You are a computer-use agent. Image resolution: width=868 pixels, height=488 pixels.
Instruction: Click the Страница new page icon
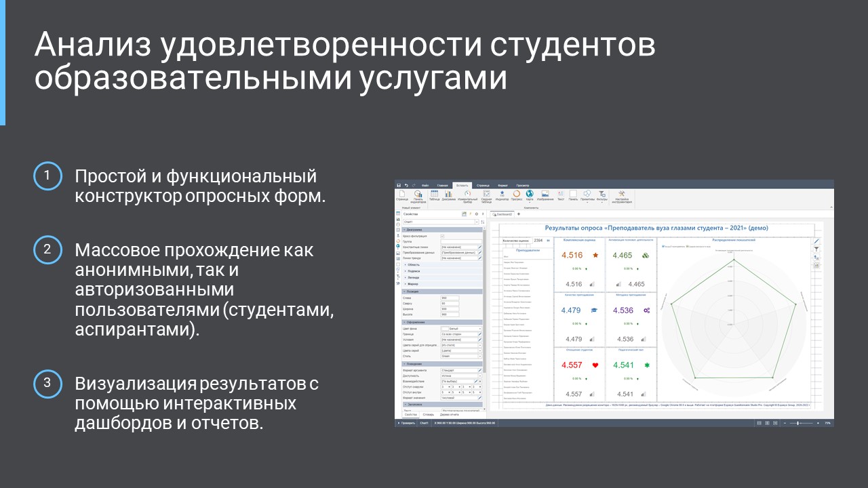point(401,195)
